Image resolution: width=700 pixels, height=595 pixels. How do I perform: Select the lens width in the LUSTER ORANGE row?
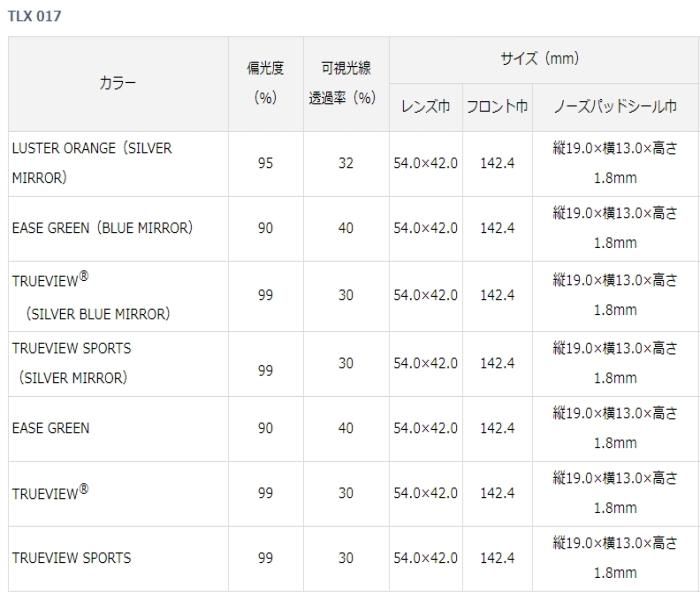[x=425, y=163]
